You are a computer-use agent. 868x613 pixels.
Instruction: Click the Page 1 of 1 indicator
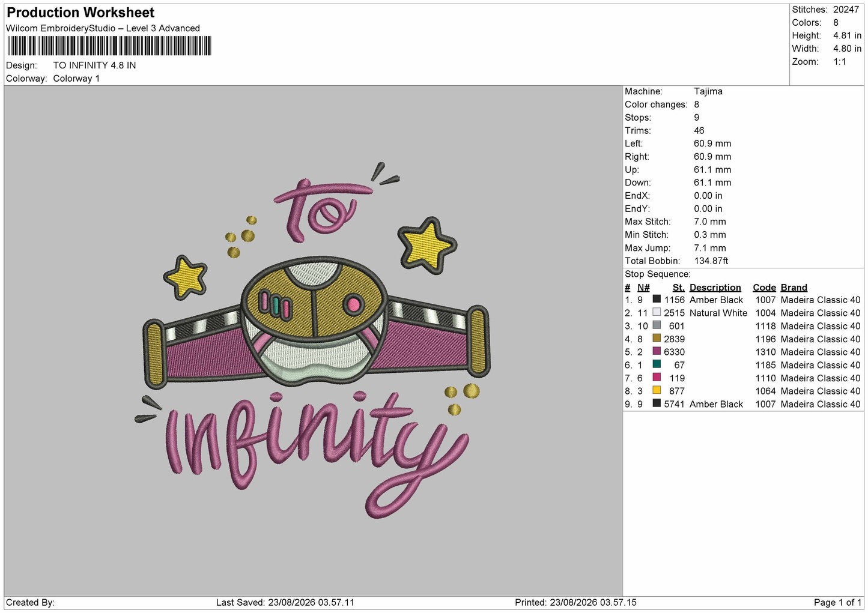[x=837, y=602]
